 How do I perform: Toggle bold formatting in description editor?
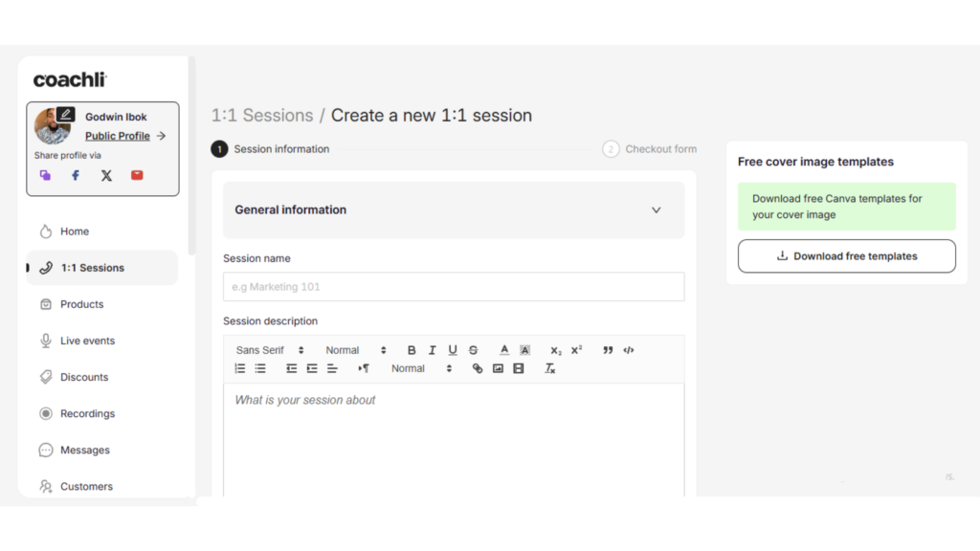pos(412,350)
